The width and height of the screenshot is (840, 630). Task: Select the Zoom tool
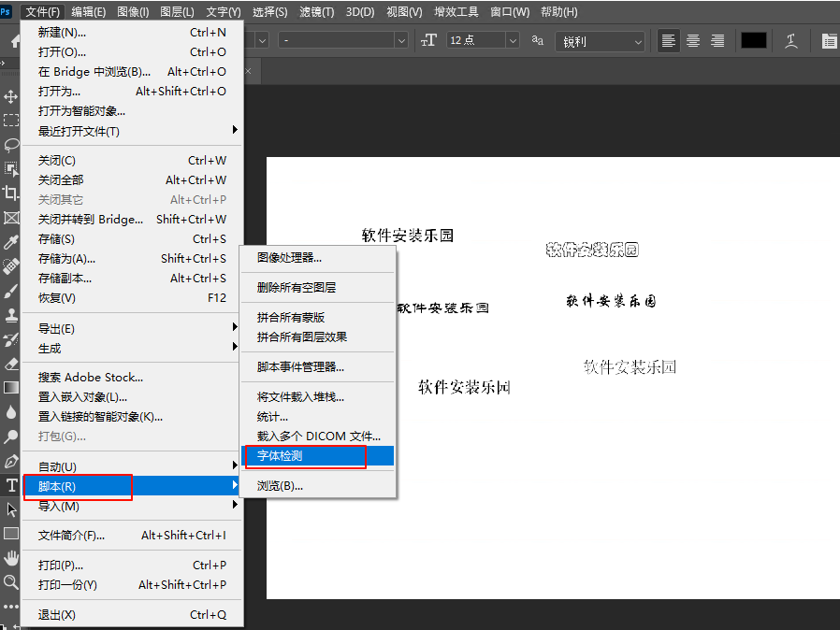click(11, 582)
